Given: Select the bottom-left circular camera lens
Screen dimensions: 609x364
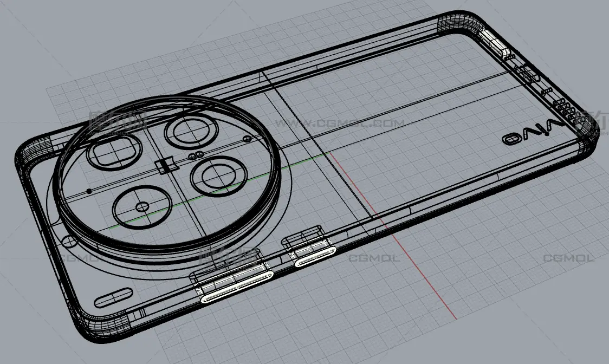Looking at the screenshot, I should [142, 206].
